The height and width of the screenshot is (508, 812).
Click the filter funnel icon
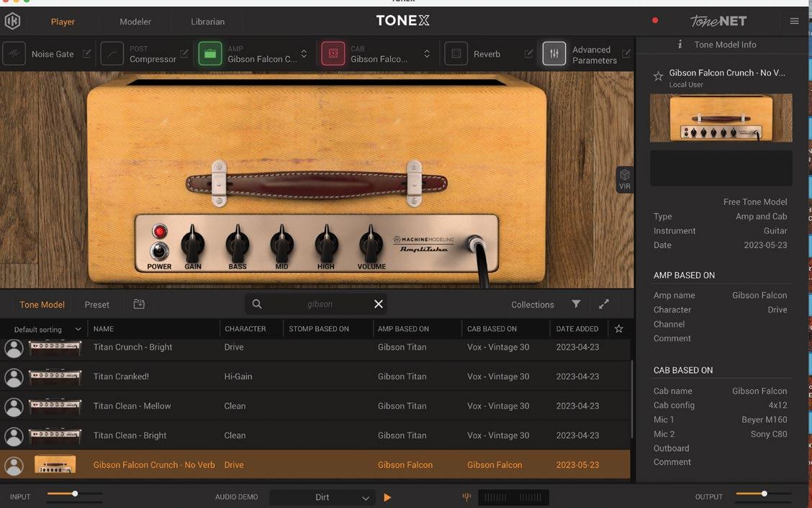coord(576,304)
